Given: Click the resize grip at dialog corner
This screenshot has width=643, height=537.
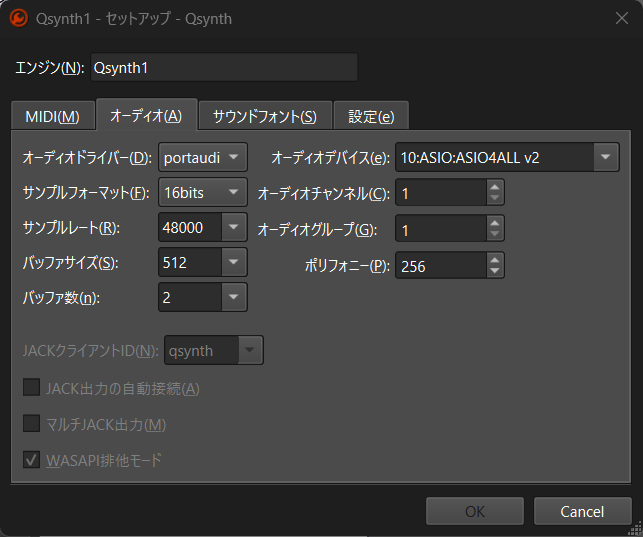Looking at the screenshot, I should click(x=636, y=530).
